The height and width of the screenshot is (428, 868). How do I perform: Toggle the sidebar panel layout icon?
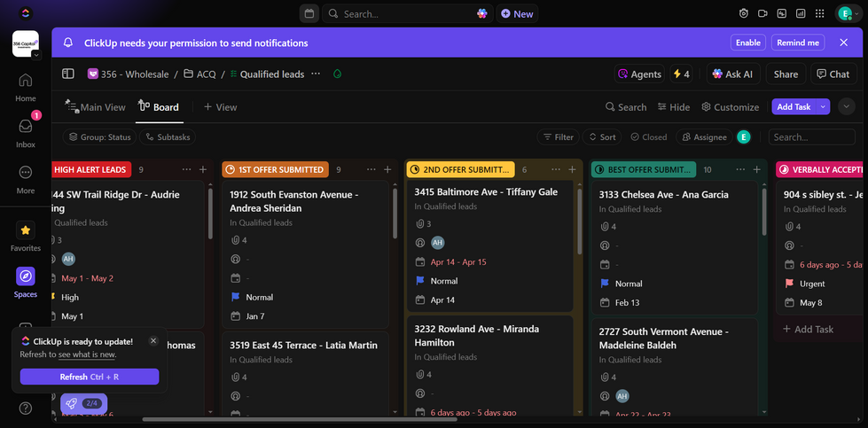[x=68, y=74]
